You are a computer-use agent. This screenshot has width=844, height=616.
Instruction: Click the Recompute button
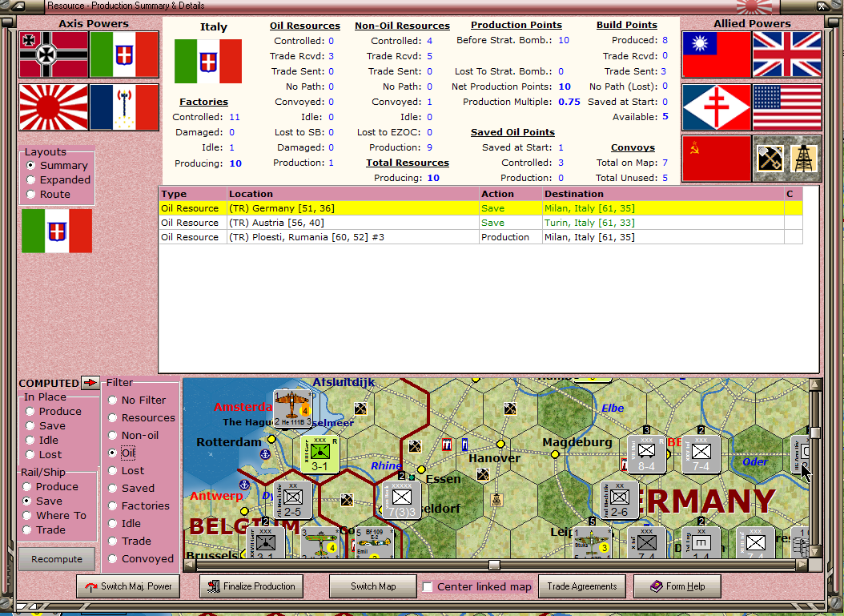click(57, 559)
